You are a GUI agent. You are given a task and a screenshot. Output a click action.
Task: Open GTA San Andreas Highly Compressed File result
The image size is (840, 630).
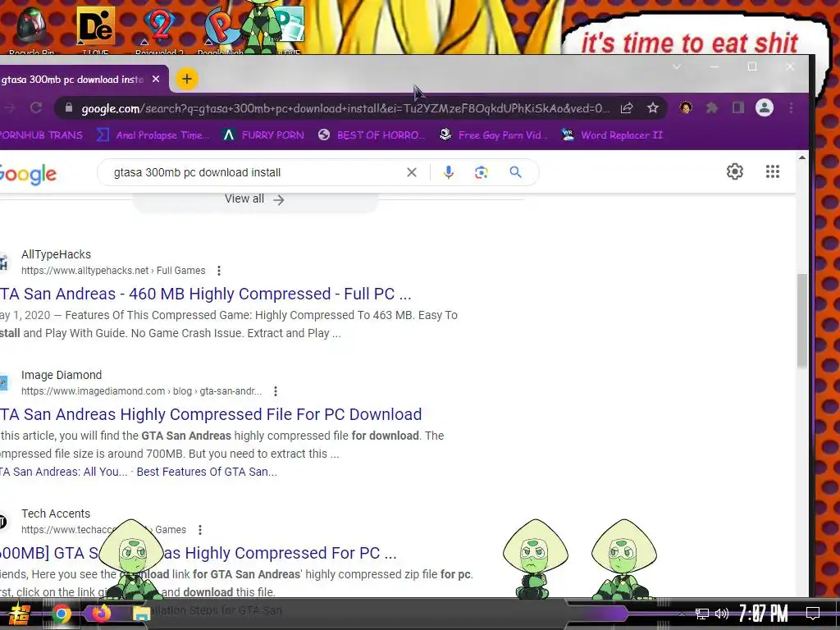point(211,414)
